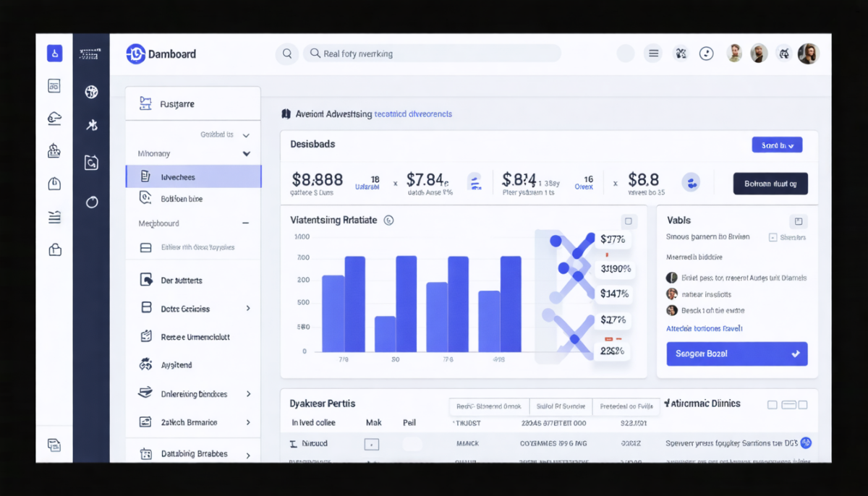Click in the Real fofy nverrking search field
Screen dimensions: 868x496
pyautogui.click(x=433, y=54)
